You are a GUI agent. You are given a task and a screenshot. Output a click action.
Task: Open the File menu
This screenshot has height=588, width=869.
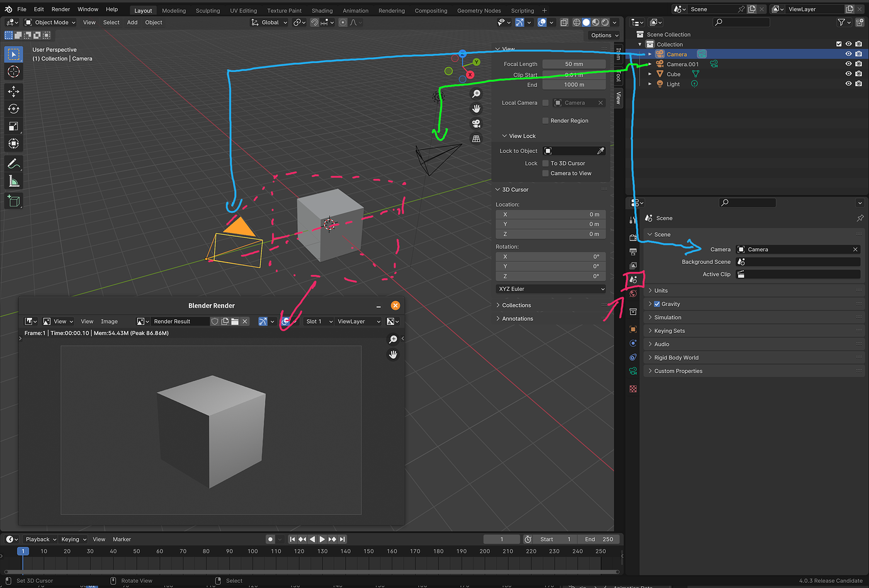pyautogui.click(x=22, y=9)
